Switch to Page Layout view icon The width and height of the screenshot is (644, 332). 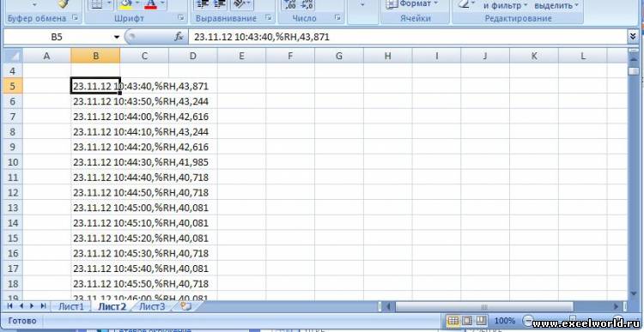(x=467, y=320)
